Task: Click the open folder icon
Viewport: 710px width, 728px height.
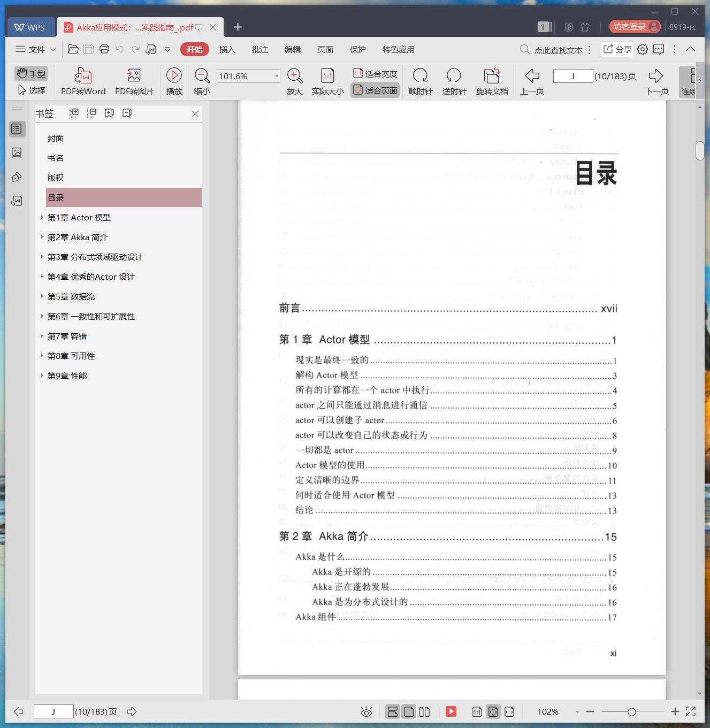Action: pos(73,49)
